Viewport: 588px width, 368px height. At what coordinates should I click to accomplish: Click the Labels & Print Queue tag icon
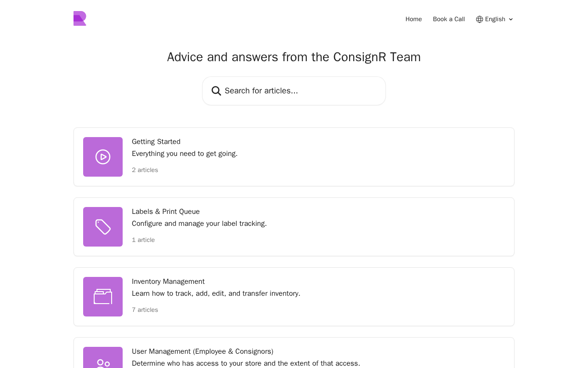click(103, 227)
